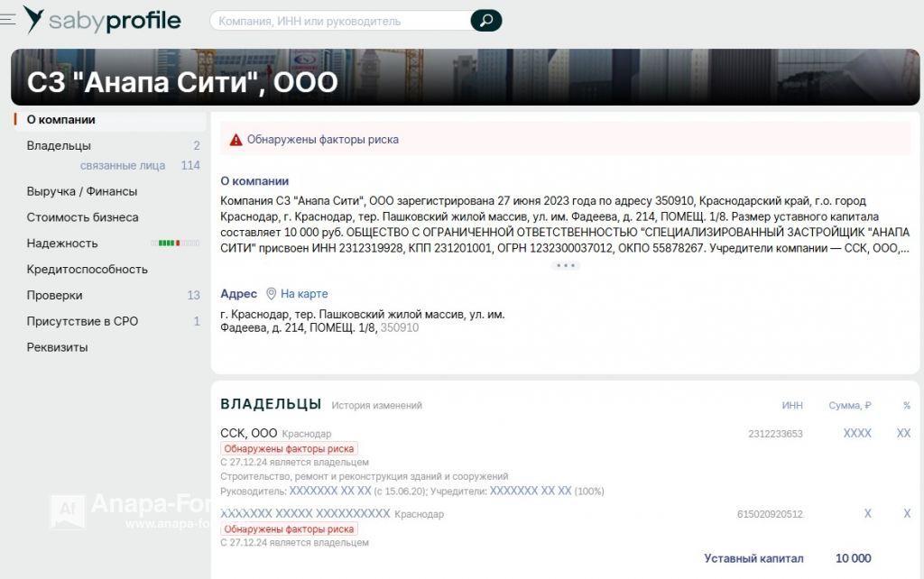Click the search magnifier icon
Screen dimensions: 924x579
(x=485, y=19)
